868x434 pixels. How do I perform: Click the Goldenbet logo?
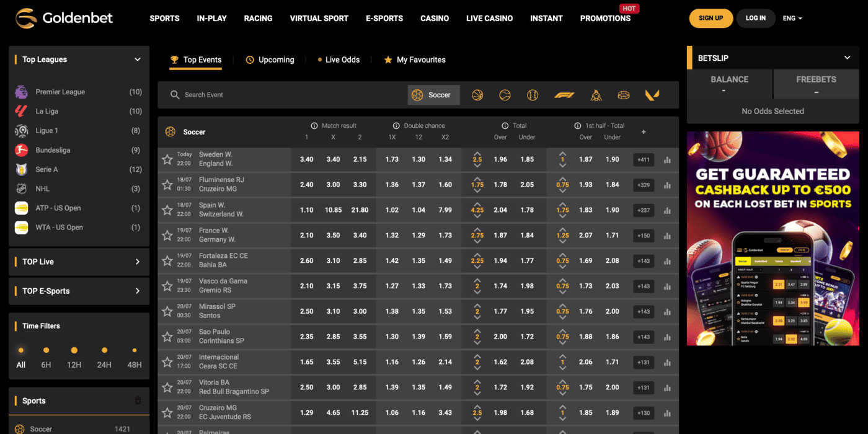coord(64,18)
